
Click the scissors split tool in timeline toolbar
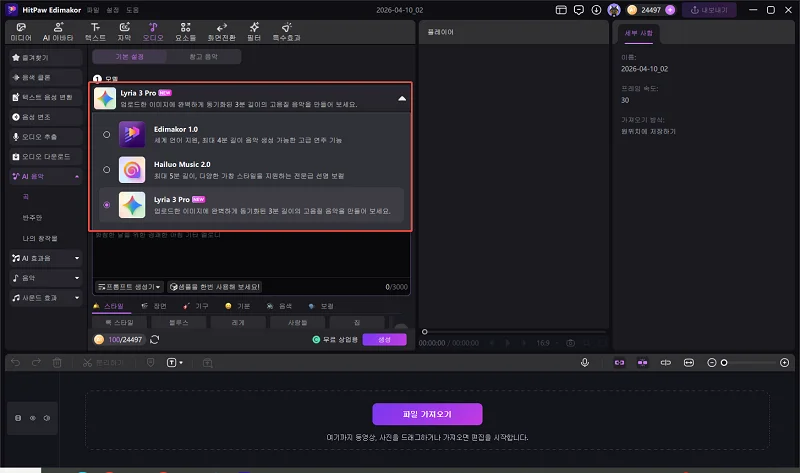pyautogui.click(x=87, y=363)
